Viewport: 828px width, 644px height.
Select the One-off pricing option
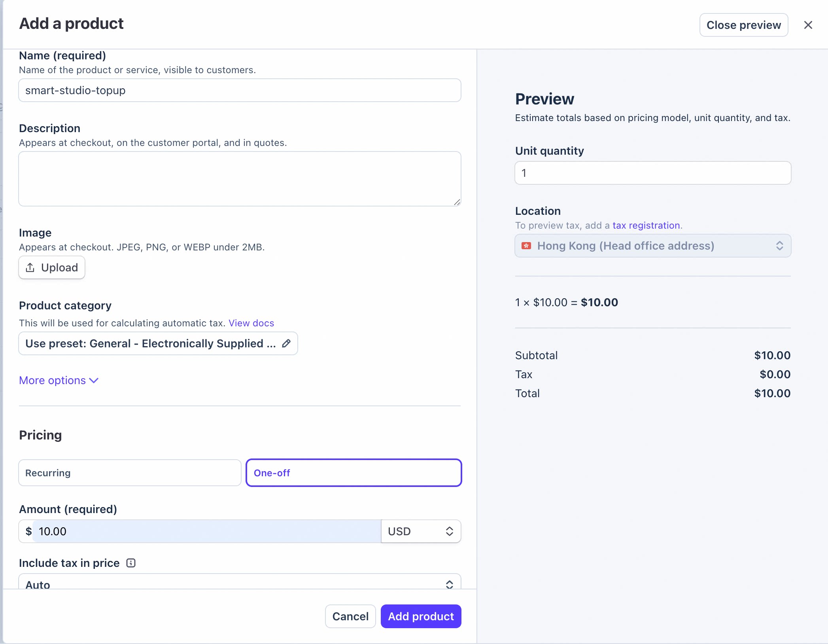(x=354, y=473)
